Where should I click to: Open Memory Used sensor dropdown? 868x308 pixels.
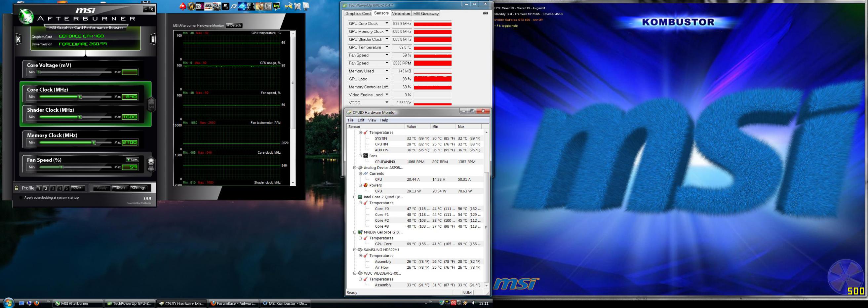coord(387,71)
